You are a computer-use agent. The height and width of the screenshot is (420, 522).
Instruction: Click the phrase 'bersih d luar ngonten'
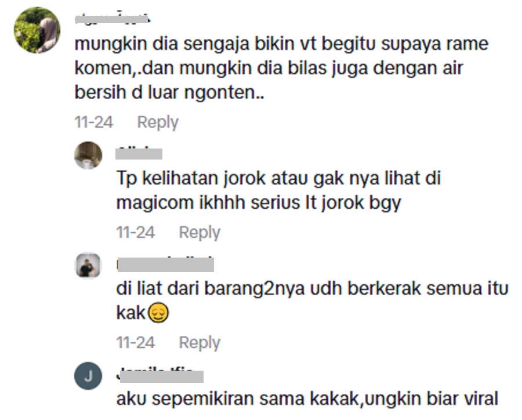pos(169,93)
